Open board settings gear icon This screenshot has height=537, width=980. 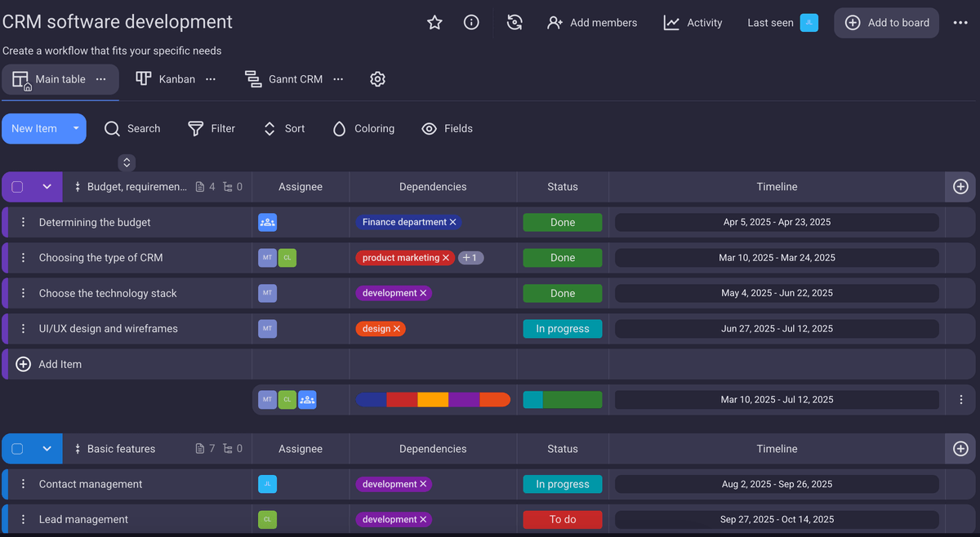(377, 79)
